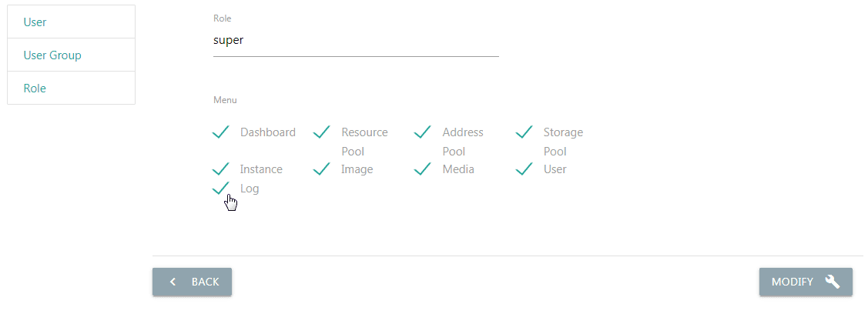Uncheck the Storage Pool checkbox
868x324 pixels.
click(524, 132)
